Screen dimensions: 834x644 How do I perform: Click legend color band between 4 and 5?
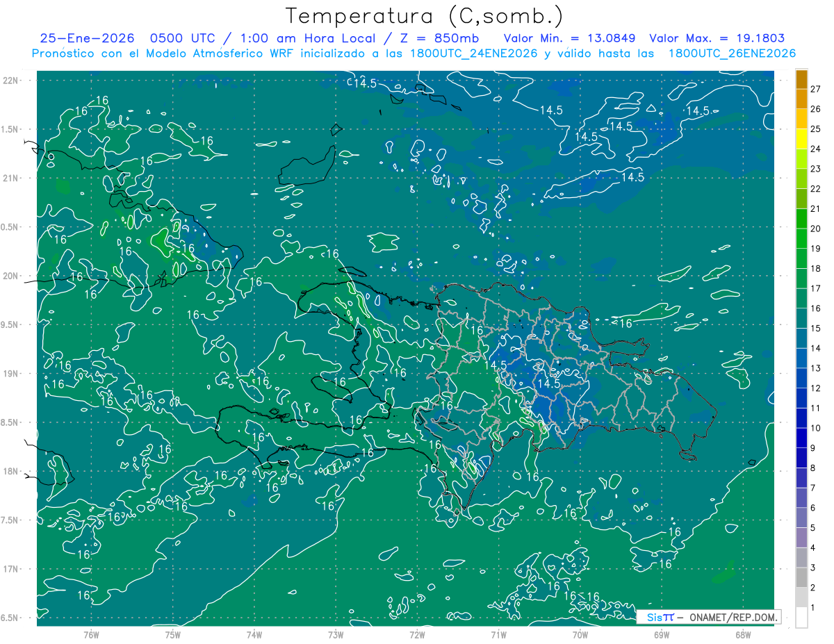click(801, 538)
